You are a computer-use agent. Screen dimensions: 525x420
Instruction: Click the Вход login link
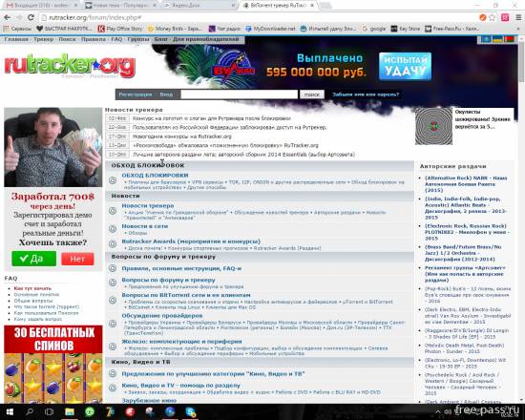point(166,94)
